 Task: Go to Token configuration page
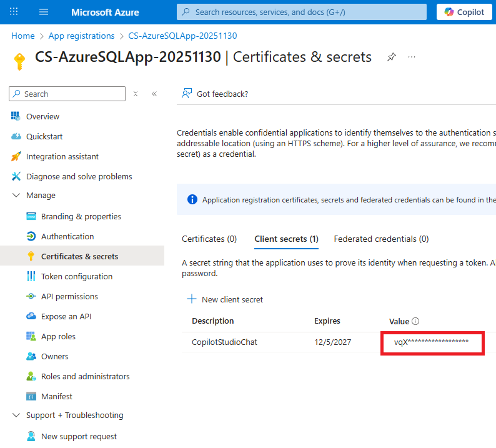[x=77, y=276]
